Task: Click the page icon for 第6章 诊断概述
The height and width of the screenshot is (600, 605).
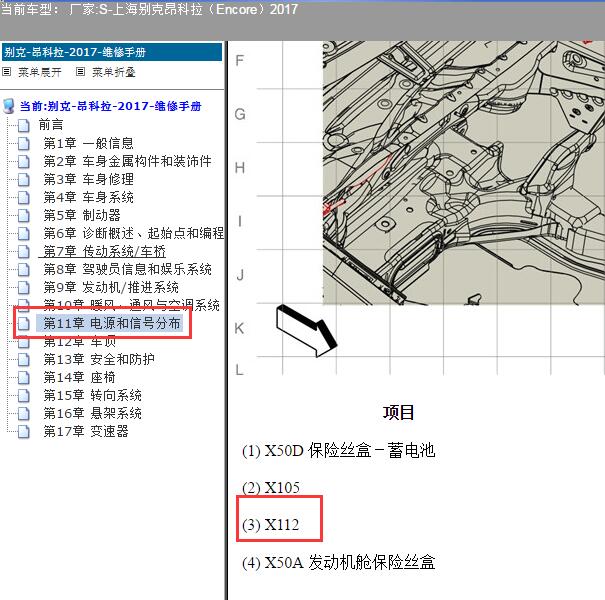Action: (24, 233)
